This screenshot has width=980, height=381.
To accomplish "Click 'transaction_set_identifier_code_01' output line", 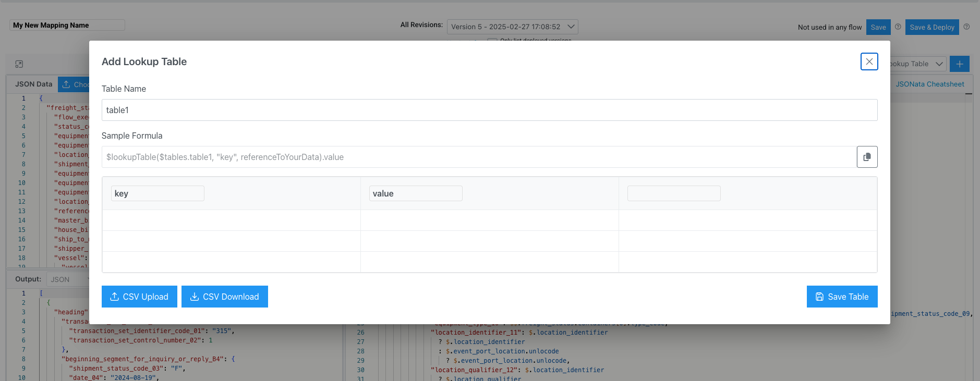I will pyautogui.click(x=151, y=331).
